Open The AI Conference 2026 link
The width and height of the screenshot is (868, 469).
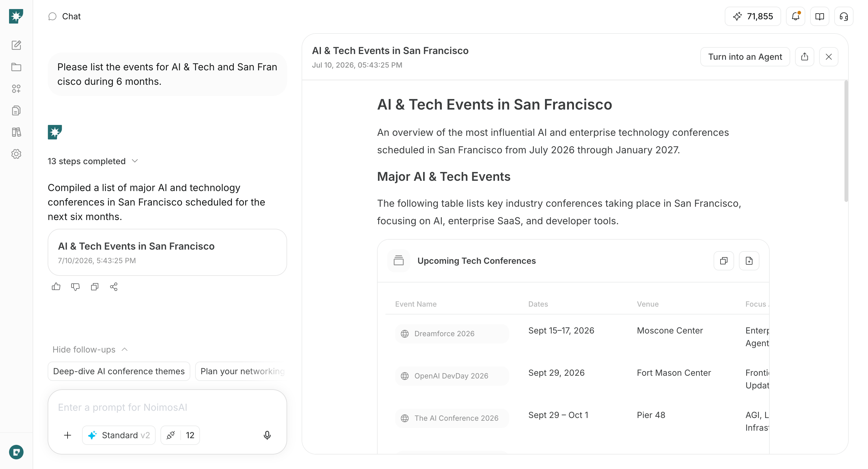452,418
